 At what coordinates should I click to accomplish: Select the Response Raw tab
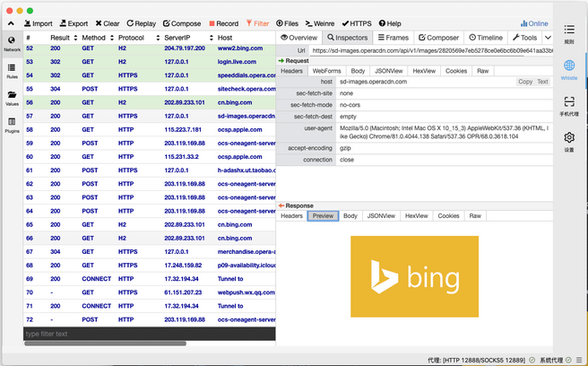pyautogui.click(x=475, y=216)
